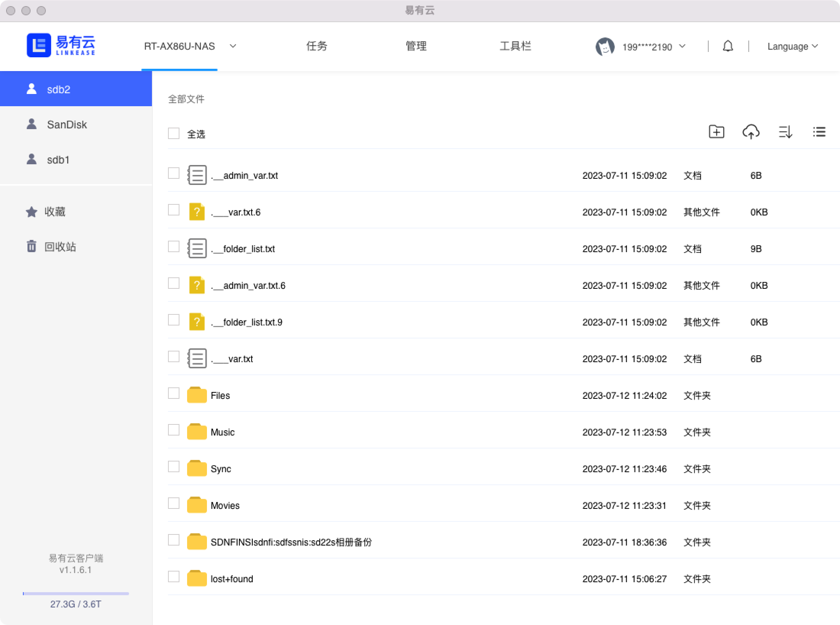Click the SDNFINSIsdnfi 相册备份 folder icon
The width and height of the screenshot is (840, 625).
(x=197, y=542)
